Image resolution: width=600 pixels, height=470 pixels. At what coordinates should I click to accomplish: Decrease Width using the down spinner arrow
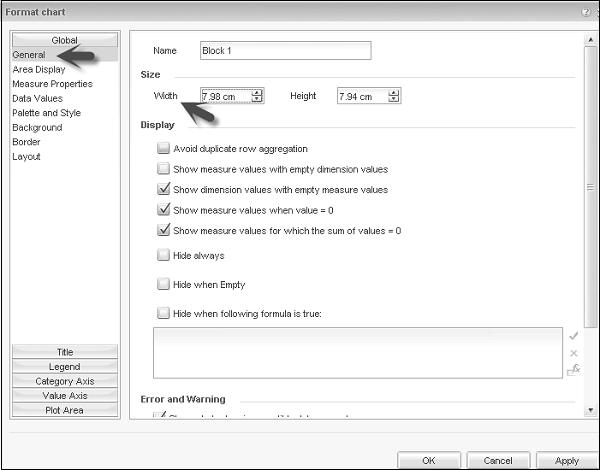pyautogui.click(x=257, y=99)
